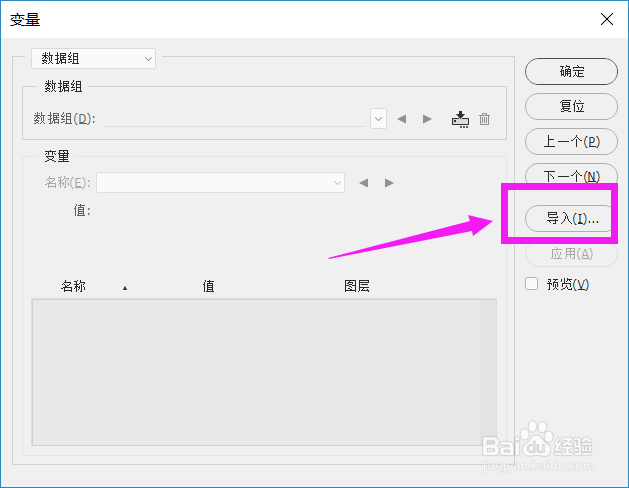Image resolution: width=629 pixels, height=488 pixels.
Task: Click the save data set icon
Action: click(460, 119)
